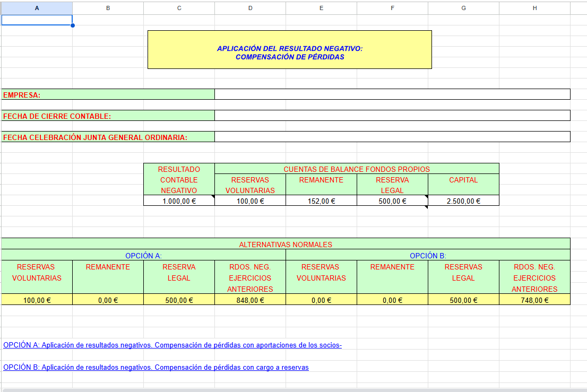Select column header H

point(534,8)
